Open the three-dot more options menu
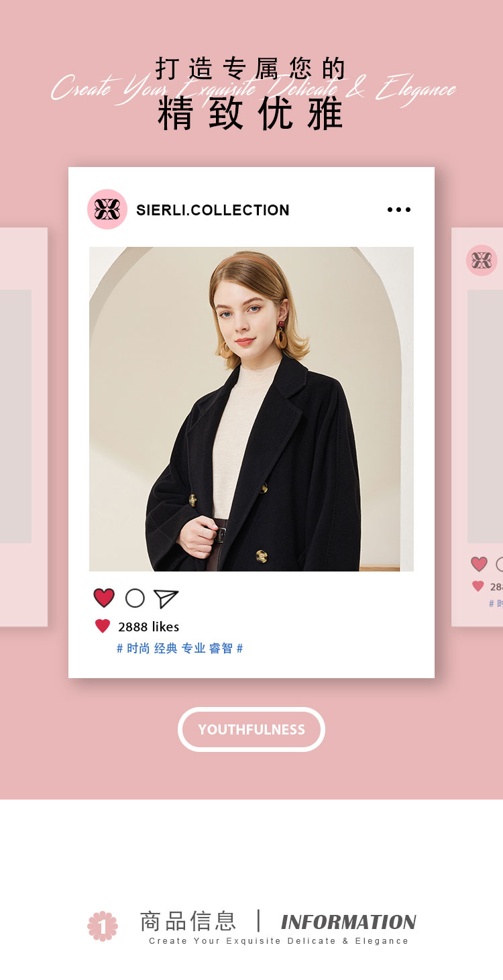503x980 pixels. click(399, 210)
